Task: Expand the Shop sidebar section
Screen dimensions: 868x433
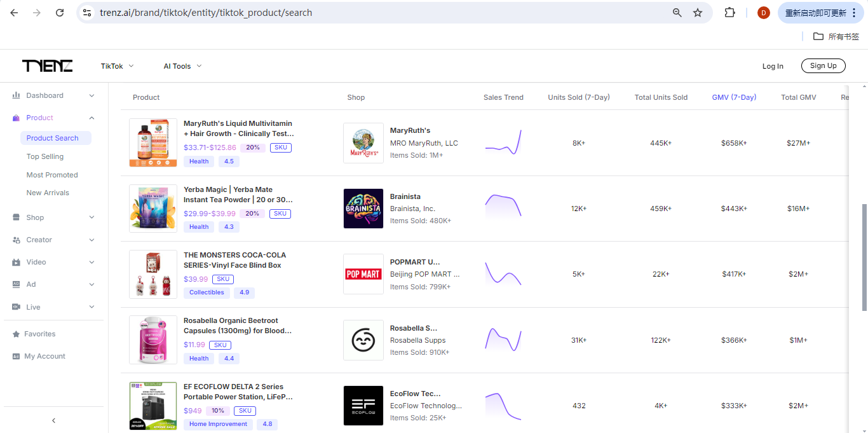Action: click(x=92, y=217)
